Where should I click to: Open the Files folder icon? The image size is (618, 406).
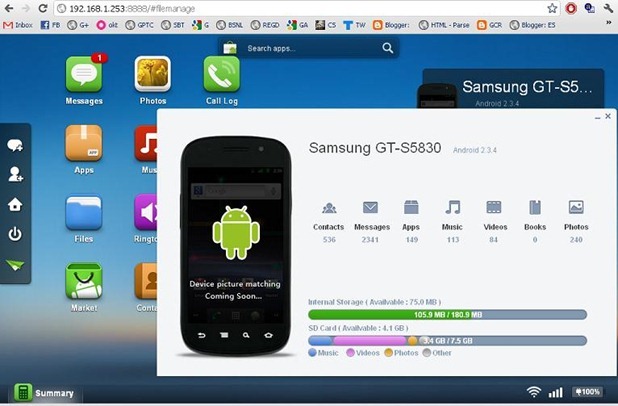click(x=84, y=212)
